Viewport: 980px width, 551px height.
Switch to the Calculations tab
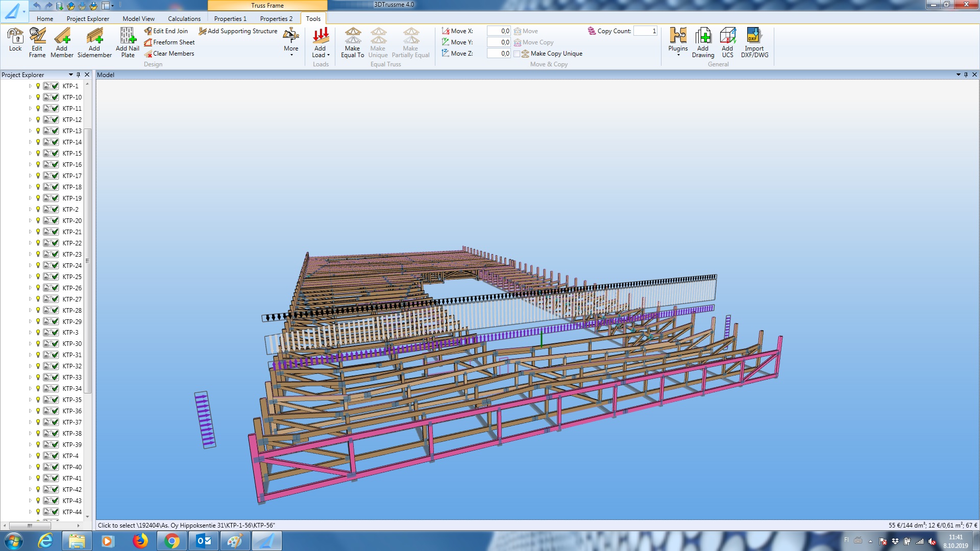(x=184, y=19)
